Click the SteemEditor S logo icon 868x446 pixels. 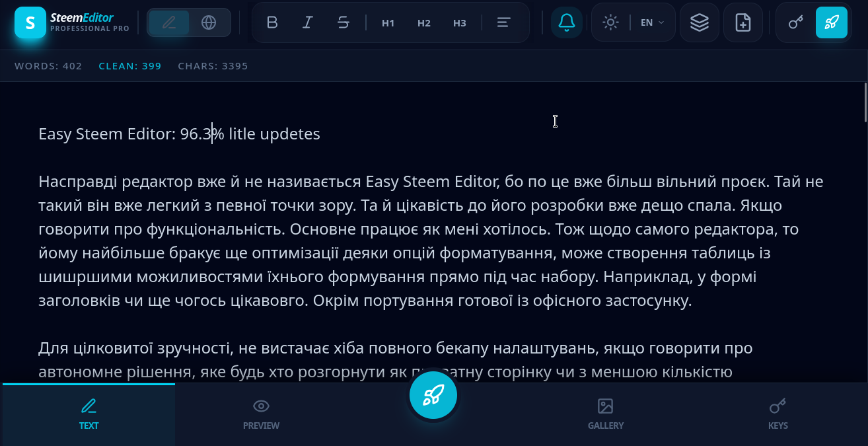30,23
